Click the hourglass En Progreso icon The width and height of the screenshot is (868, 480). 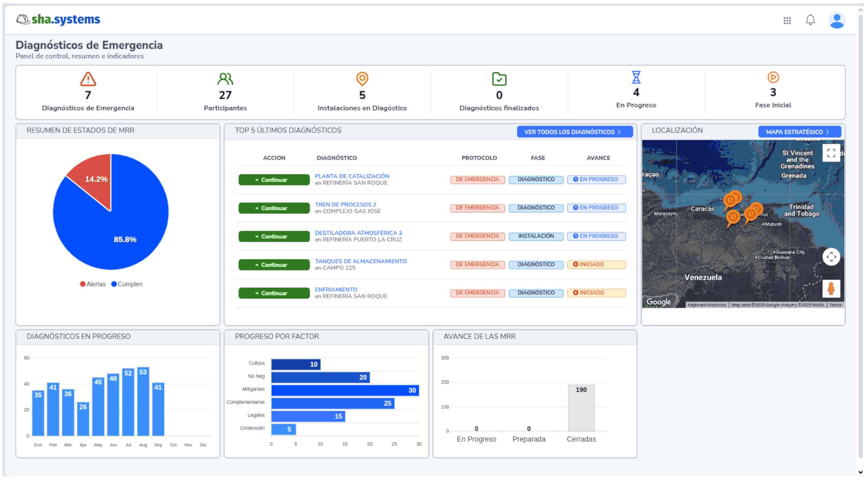(636, 77)
